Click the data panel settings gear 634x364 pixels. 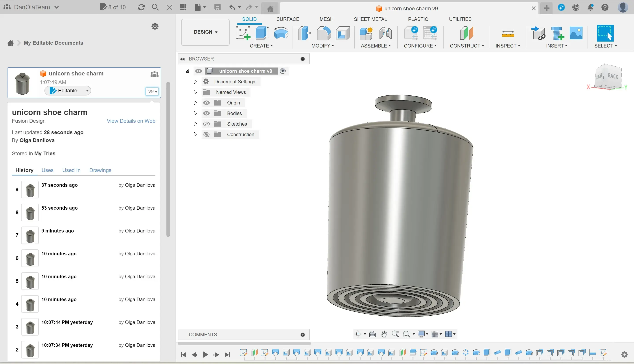pos(155,26)
